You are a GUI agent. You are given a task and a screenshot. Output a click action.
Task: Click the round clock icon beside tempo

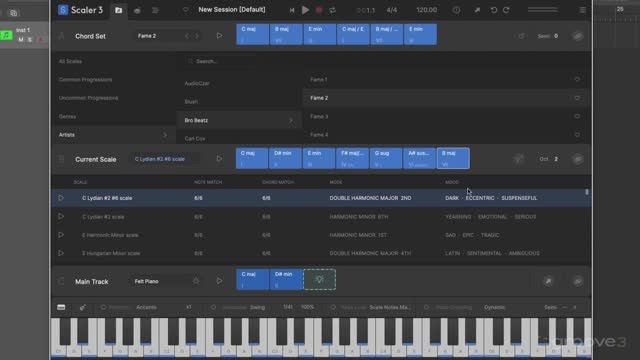[456, 10]
